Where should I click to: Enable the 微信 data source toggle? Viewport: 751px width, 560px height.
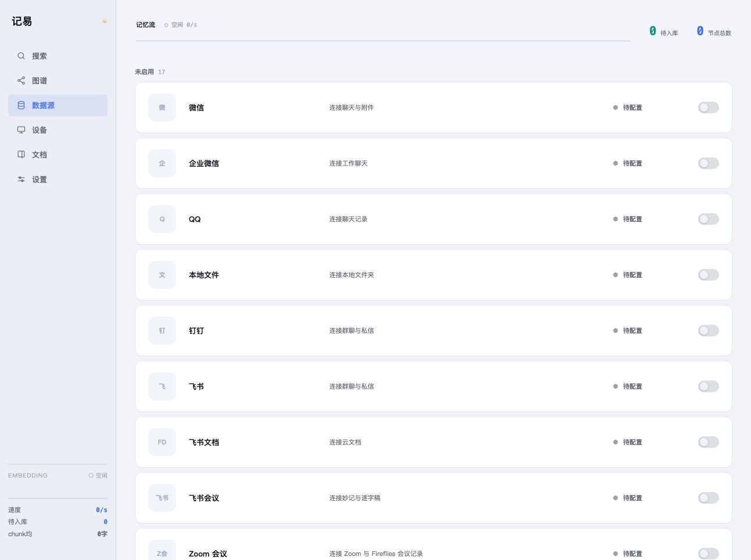709,107
